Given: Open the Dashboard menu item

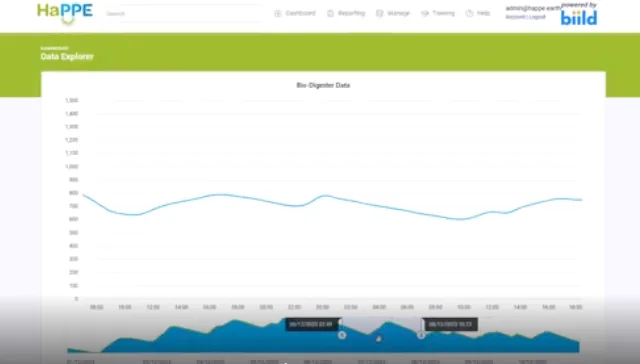Looking at the screenshot, I should click(x=300, y=13).
